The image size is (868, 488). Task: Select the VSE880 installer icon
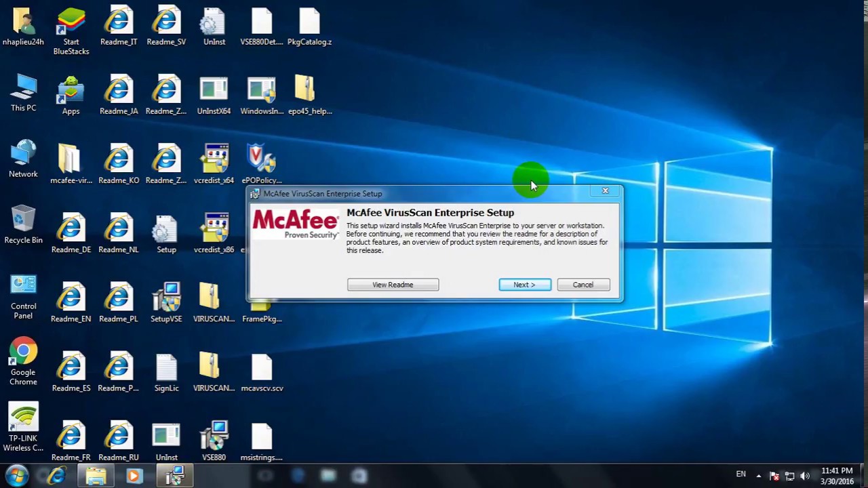pos(214,435)
